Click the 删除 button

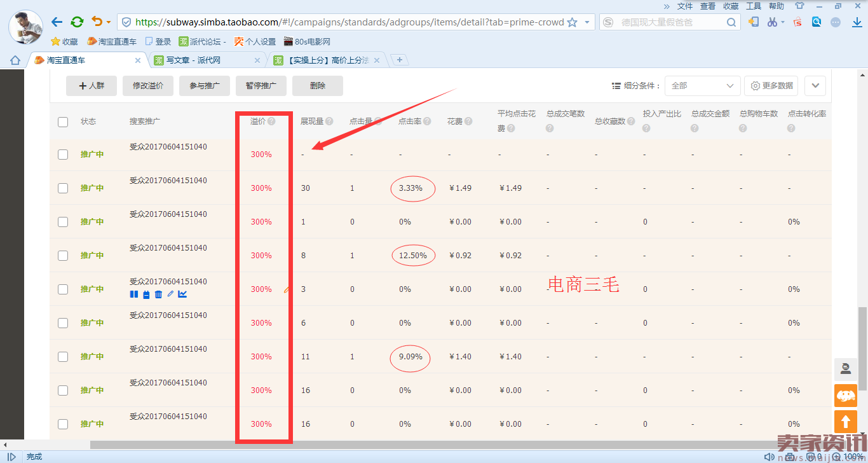coord(318,86)
